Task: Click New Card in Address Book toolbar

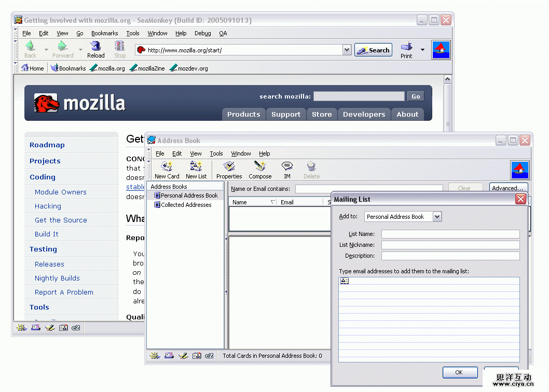Action: pyautogui.click(x=167, y=170)
